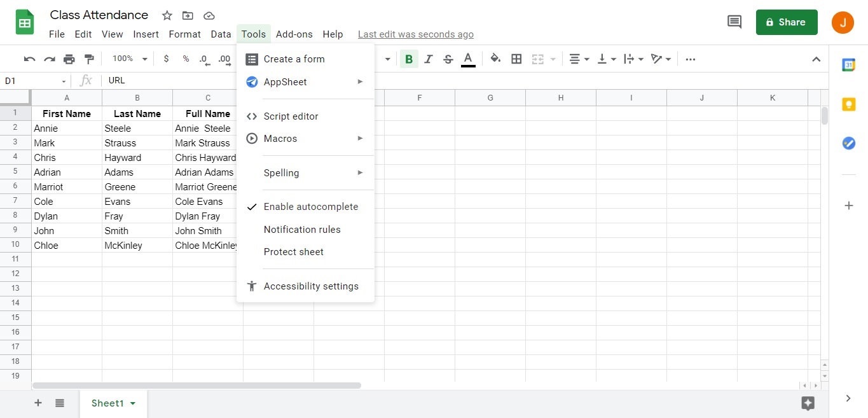Click the fill color paint bucket
This screenshot has width=868, height=418.
[495, 59]
